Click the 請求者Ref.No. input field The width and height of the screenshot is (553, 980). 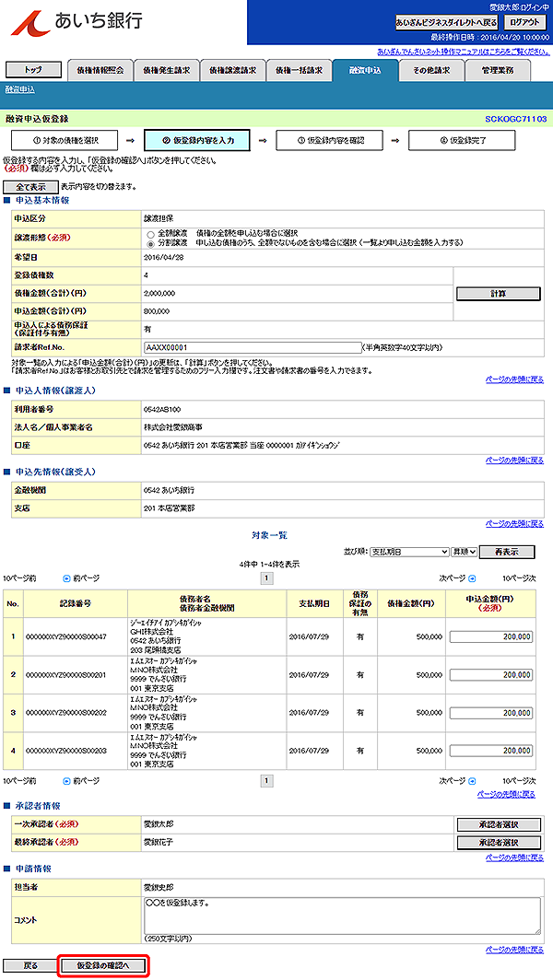[x=253, y=347]
